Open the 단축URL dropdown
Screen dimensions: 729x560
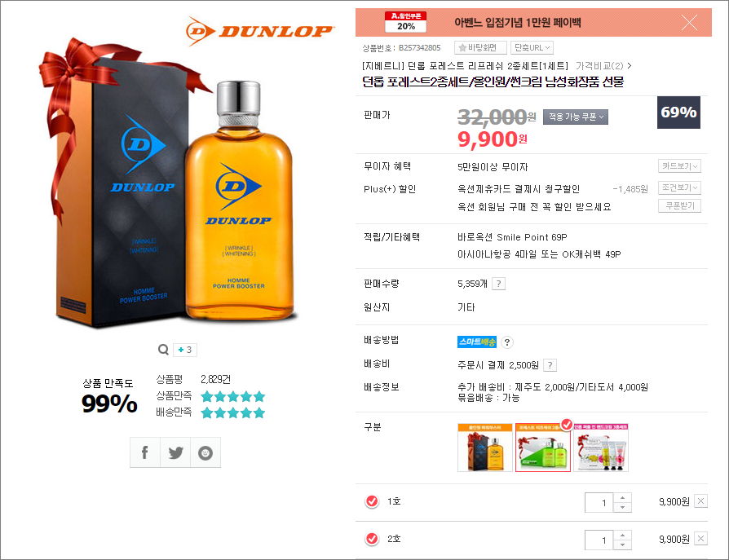click(532, 47)
